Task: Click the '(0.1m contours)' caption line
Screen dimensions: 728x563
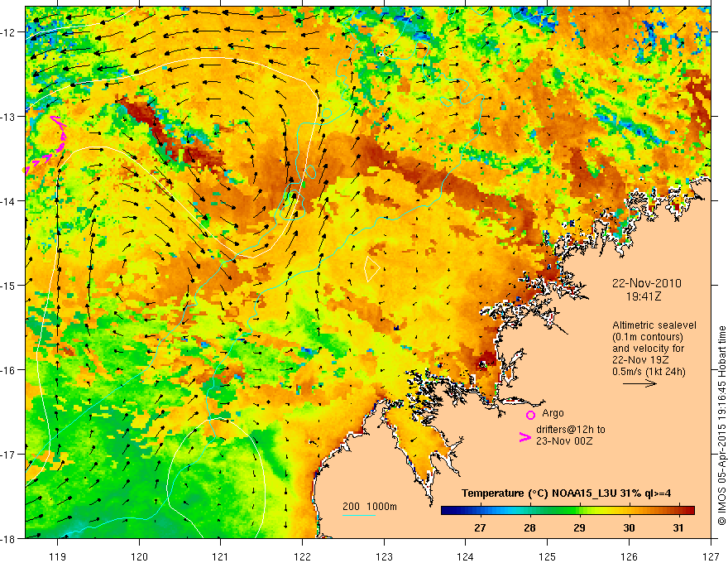Action: [648, 337]
